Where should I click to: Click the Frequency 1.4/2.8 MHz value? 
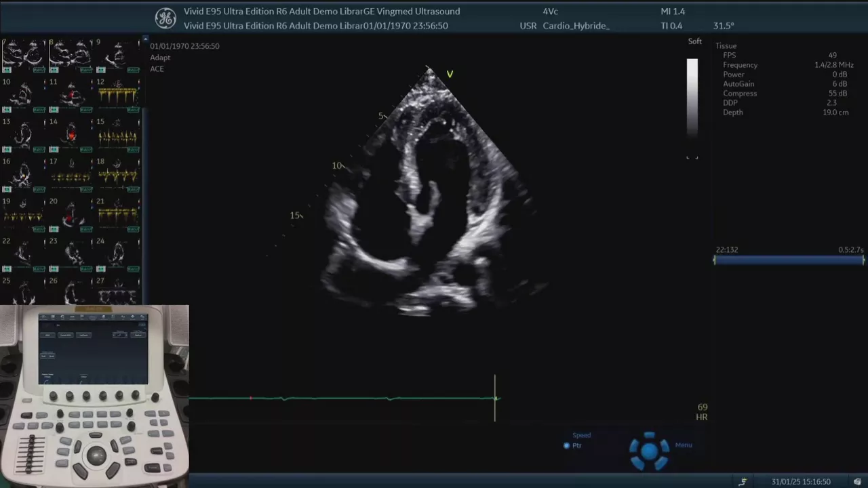tap(833, 65)
